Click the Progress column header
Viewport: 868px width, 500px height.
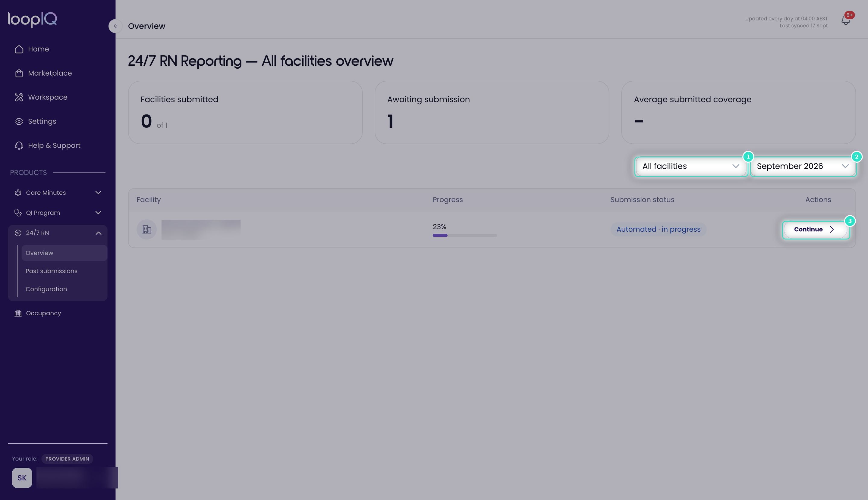(x=447, y=200)
